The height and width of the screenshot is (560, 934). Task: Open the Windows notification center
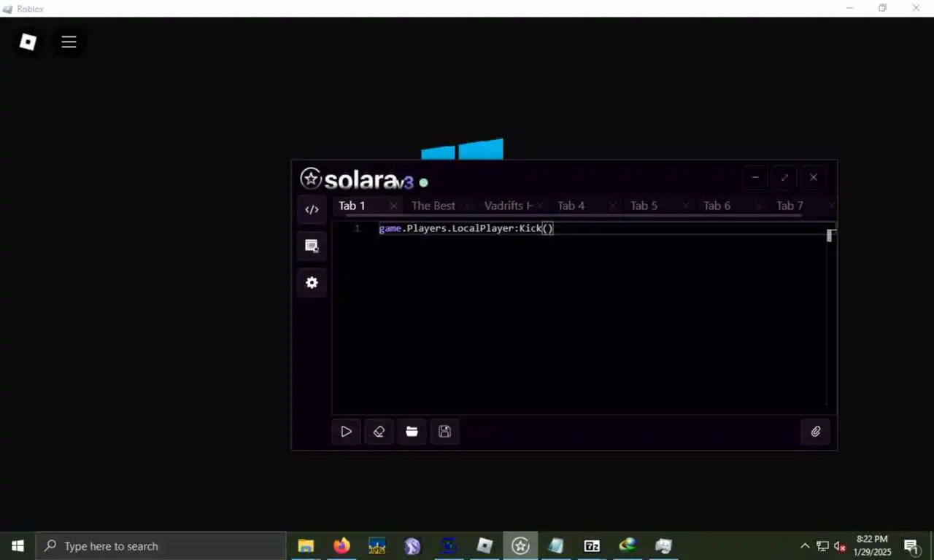pyautogui.click(x=911, y=545)
